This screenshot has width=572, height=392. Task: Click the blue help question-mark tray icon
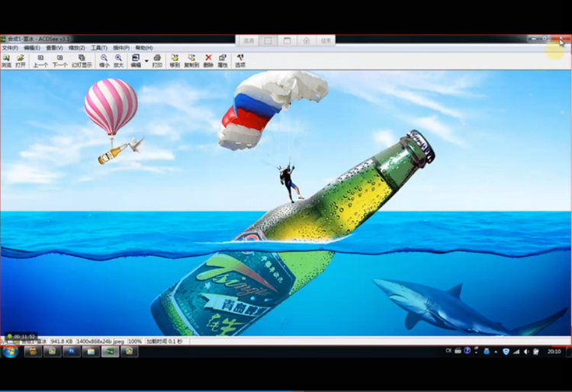(x=468, y=351)
